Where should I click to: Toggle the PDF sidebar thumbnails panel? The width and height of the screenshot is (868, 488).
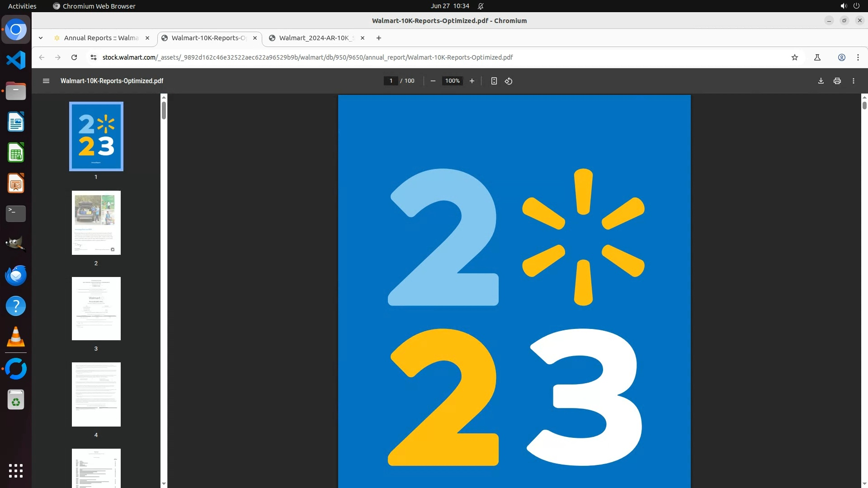click(46, 81)
